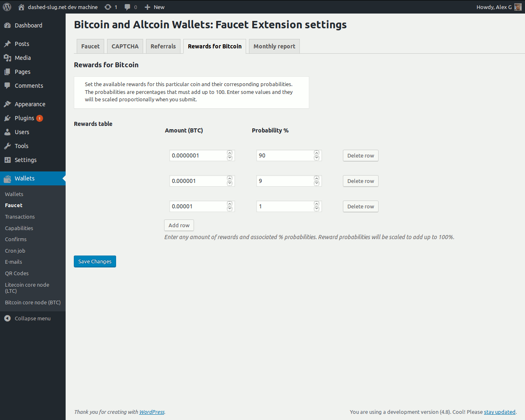Switch to the CAPTCHA tab
Viewport: 525px width, 420px height.
(x=125, y=46)
